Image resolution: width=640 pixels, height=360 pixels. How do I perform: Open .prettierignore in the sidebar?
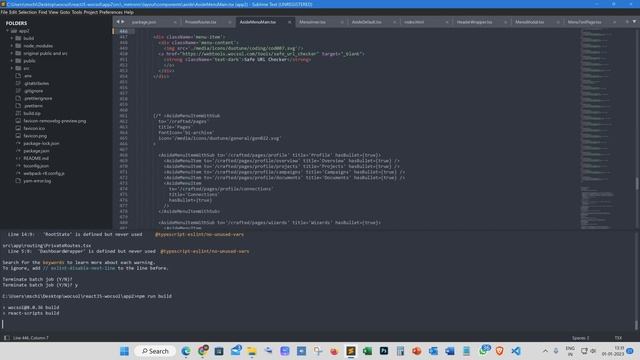click(x=38, y=98)
